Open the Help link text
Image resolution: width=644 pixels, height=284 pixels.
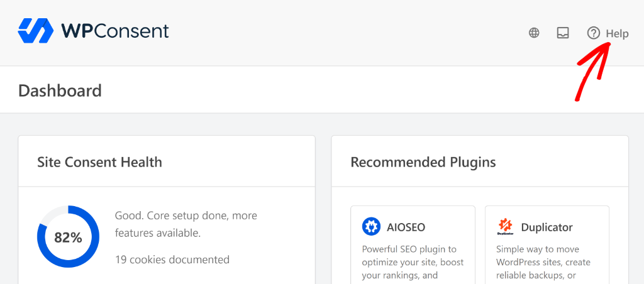pyautogui.click(x=618, y=34)
